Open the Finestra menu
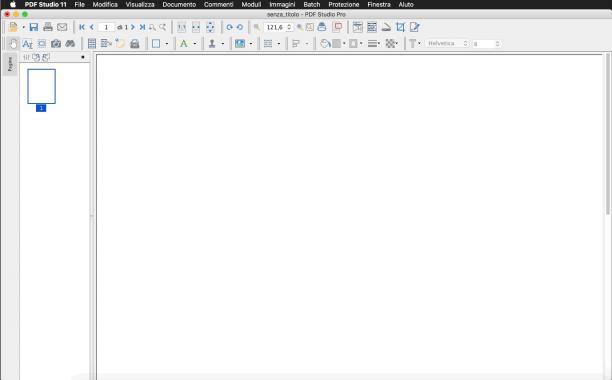Viewport: 612px width, 380px height. (379, 5)
